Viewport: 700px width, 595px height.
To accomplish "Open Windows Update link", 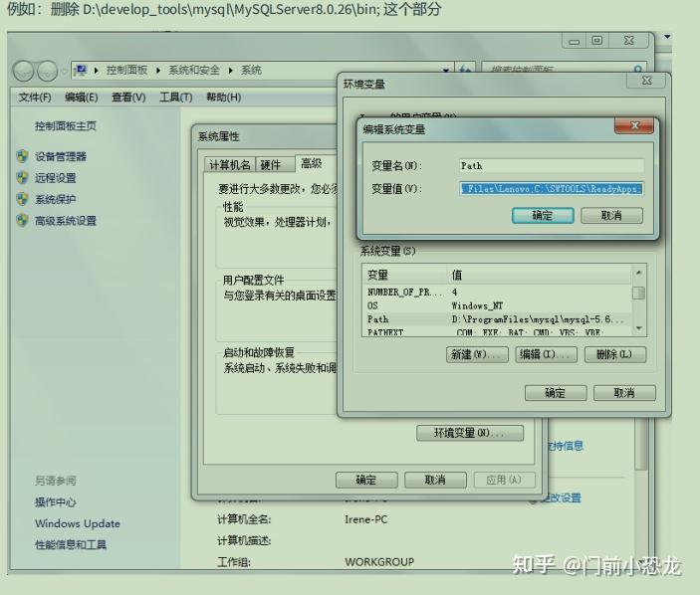I will [78, 523].
